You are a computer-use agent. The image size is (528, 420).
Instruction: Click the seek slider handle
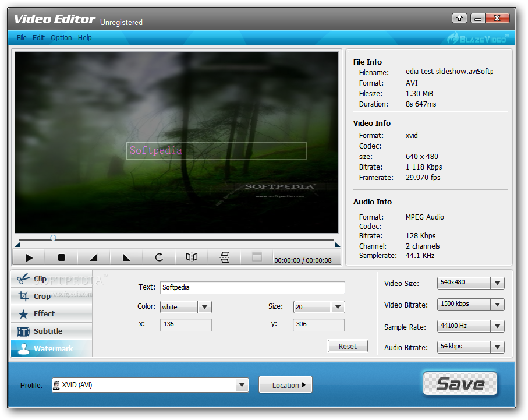click(53, 238)
